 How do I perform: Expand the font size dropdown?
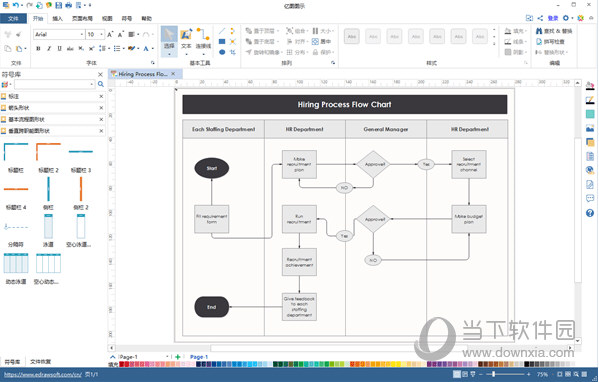coord(102,34)
